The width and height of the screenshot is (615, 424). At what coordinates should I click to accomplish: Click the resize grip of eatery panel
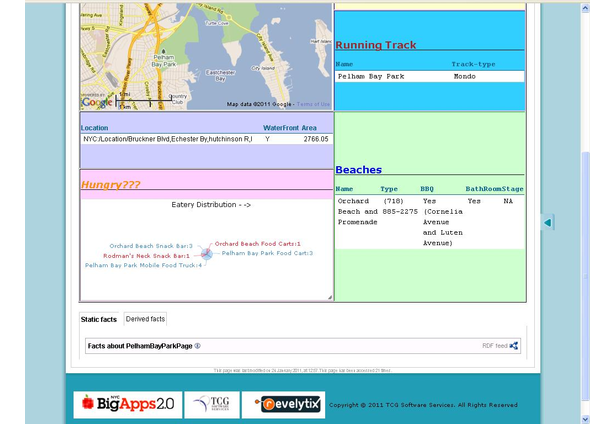pyautogui.click(x=330, y=298)
